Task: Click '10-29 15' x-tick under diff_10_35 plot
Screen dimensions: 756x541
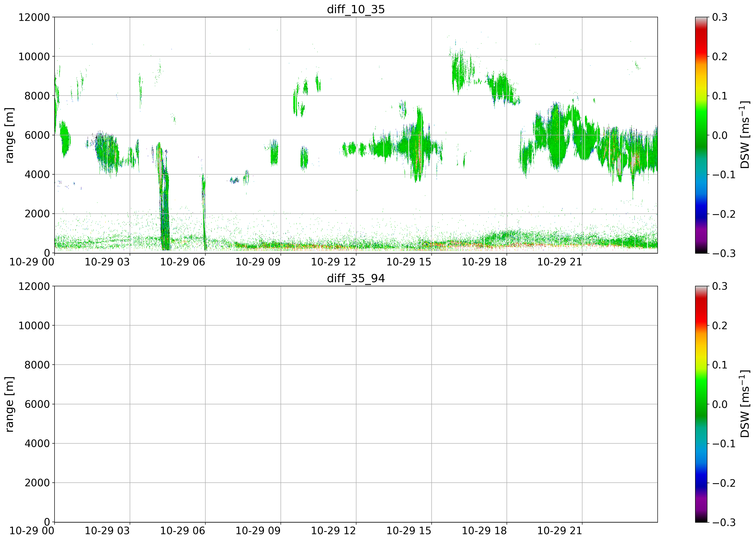Action: pyautogui.click(x=409, y=262)
